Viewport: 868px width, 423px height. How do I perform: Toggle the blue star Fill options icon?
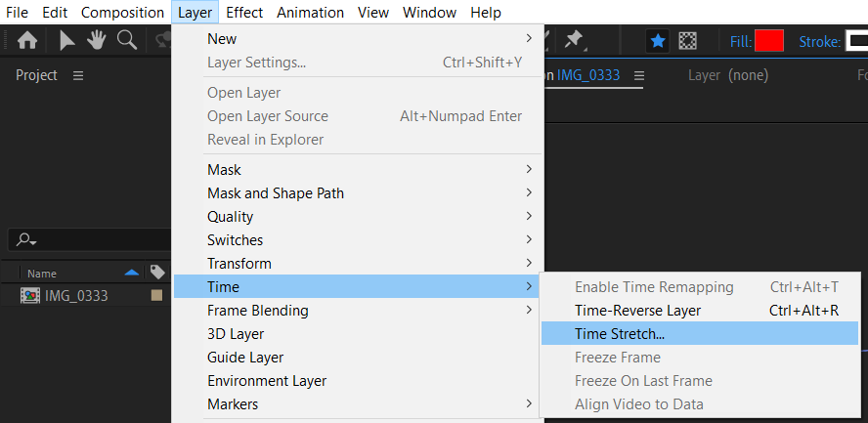(658, 41)
